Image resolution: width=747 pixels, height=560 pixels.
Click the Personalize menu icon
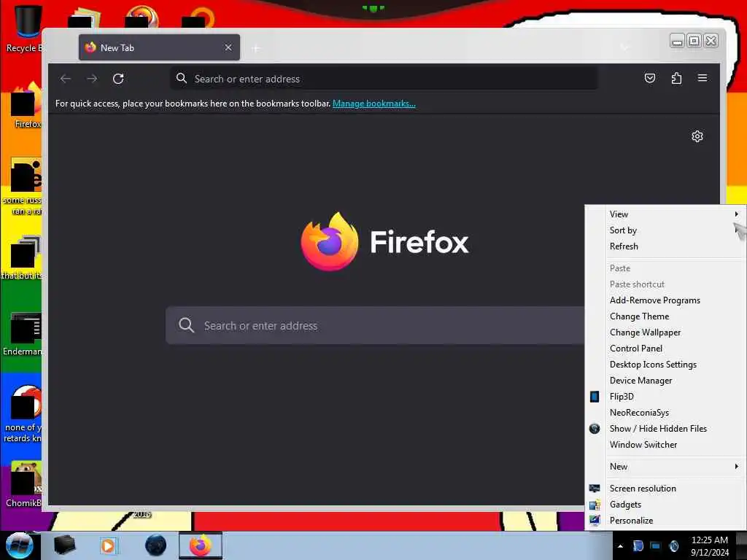pos(595,521)
